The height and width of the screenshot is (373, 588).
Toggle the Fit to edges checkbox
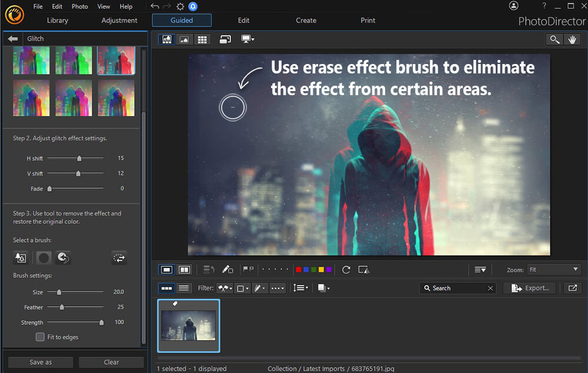coord(40,337)
